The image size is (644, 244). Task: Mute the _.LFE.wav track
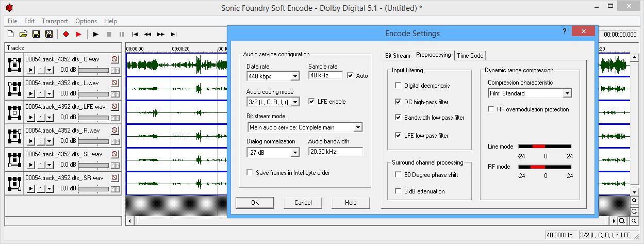115,107
